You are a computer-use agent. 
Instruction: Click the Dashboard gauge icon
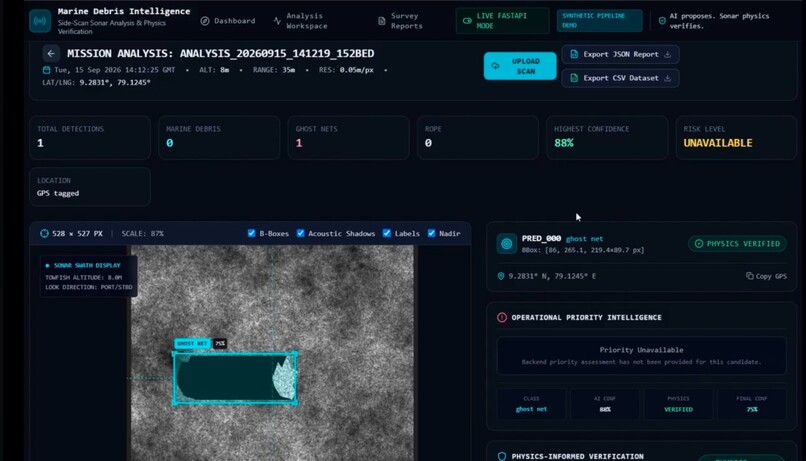tap(205, 21)
